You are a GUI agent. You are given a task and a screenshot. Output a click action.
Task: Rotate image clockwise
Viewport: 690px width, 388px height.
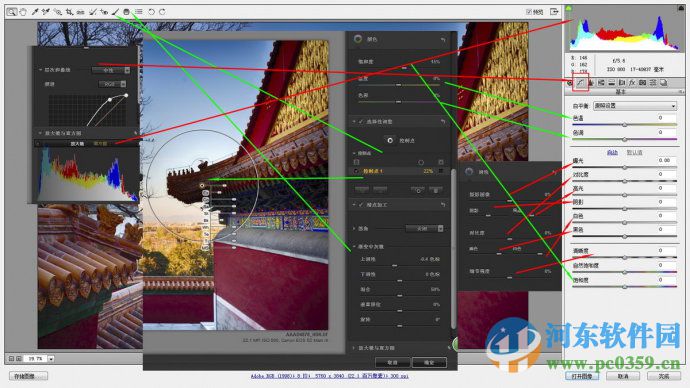pyautogui.click(x=162, y=12)
